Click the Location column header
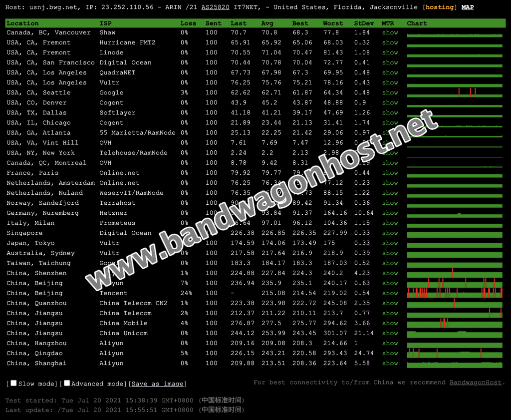Image resolution: width=511 pixels, height=420 pixels. pos(22,23)
